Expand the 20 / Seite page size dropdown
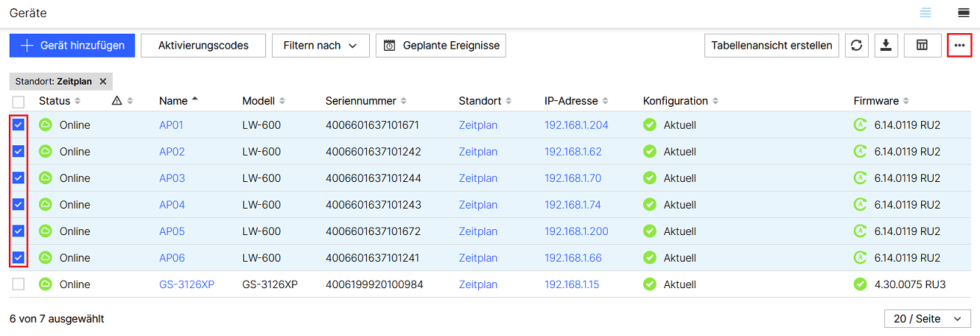The height and width of the screenshot is (336, 980). click(927, 319)
